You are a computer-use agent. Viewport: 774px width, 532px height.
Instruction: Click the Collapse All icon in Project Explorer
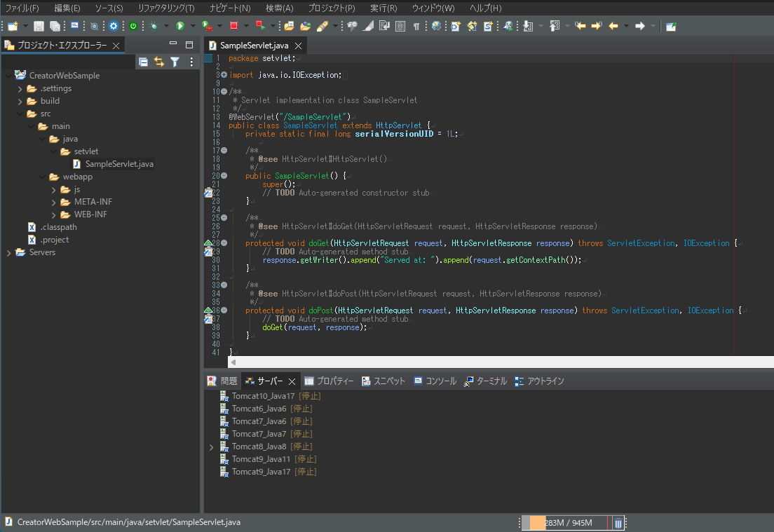point(144,62)
